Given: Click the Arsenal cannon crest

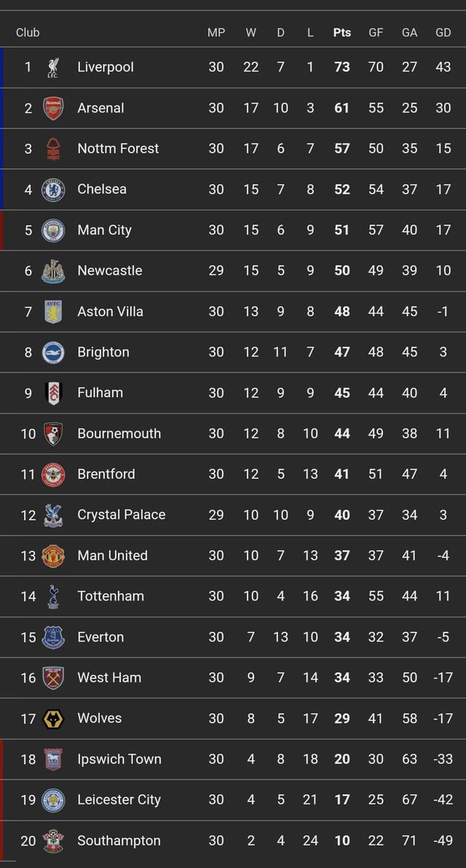Looking at the screenshot, I should point(52,108).
